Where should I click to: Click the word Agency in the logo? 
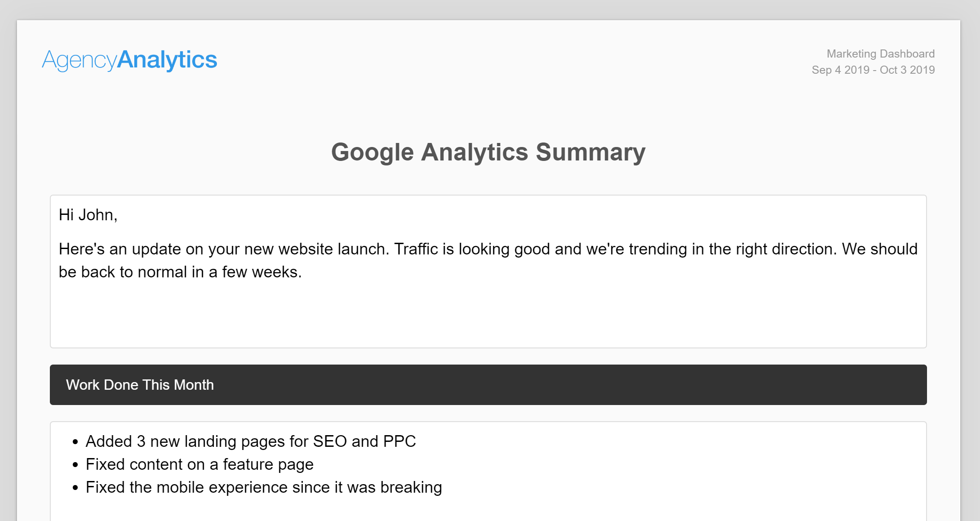click(x=79, y=61)
